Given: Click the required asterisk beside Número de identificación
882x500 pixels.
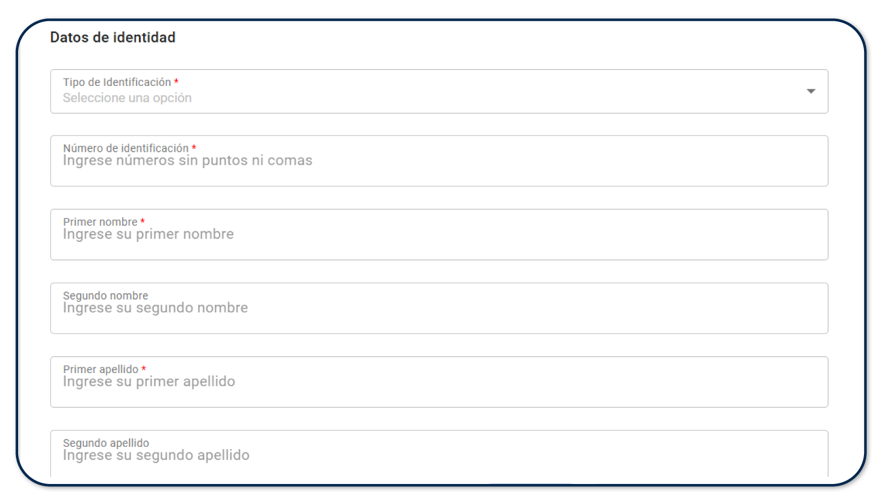Looking at the screenshot, I should 194,148.
